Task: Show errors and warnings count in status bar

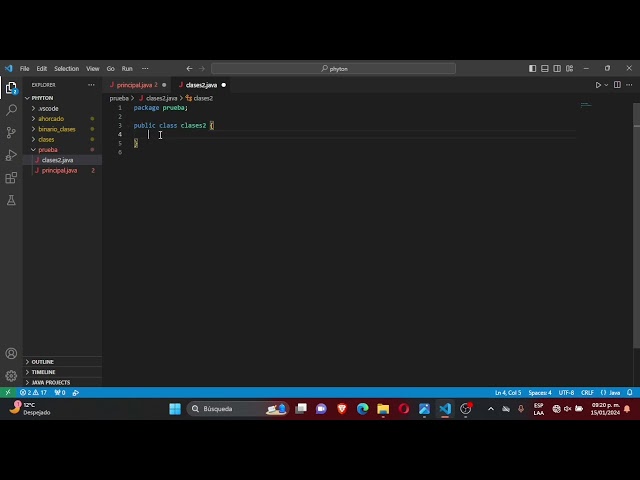Action: [x=33, y=392]
